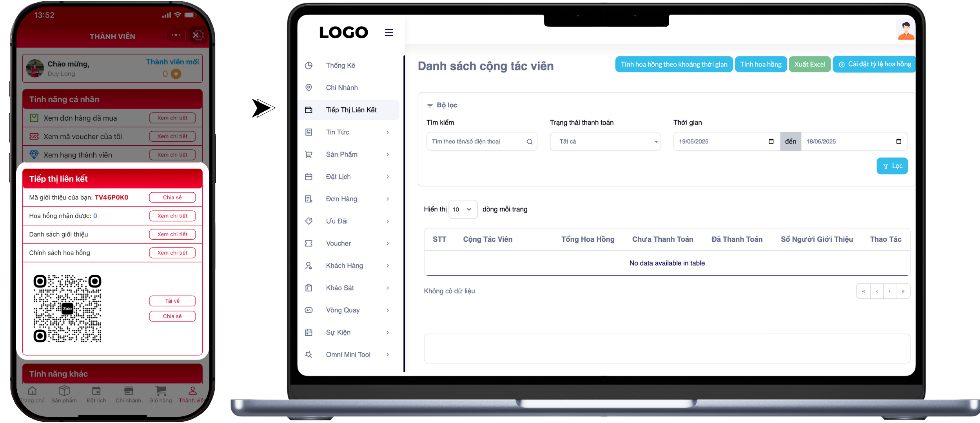Screen dimensions: 980x423
Task: Click Cài đặt tỷ lệ hoa hồng button
Action: click(875, 64)
